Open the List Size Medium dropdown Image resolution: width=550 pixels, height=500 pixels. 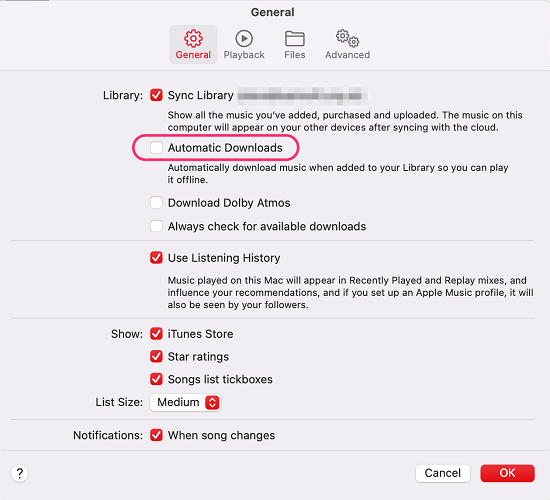185,402
